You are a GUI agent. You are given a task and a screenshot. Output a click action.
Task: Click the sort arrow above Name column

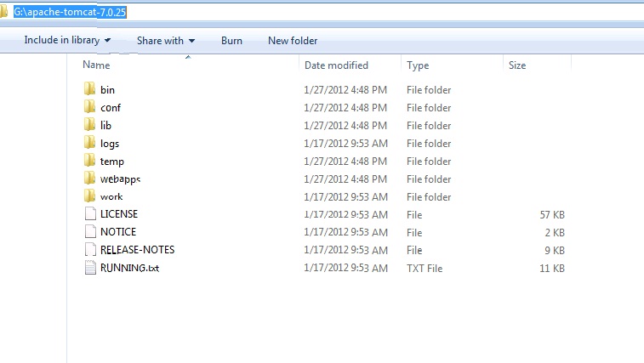pos(188,57)
